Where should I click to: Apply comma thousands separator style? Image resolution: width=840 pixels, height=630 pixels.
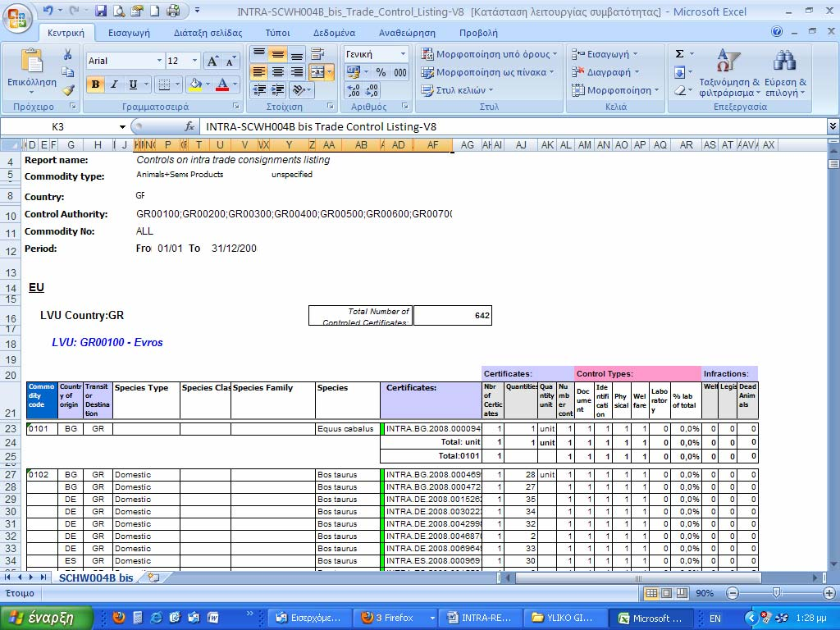[399, 72]
